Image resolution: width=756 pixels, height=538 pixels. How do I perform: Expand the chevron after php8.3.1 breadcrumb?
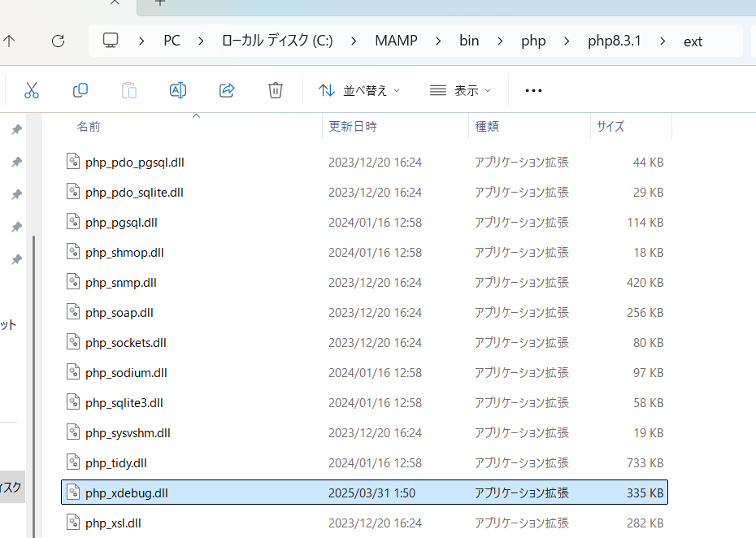663,41
